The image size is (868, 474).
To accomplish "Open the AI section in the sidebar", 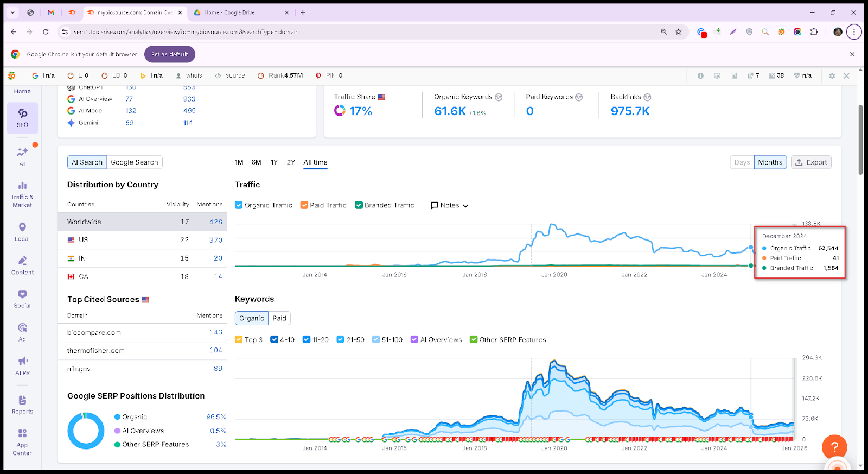I will (22, 156).
